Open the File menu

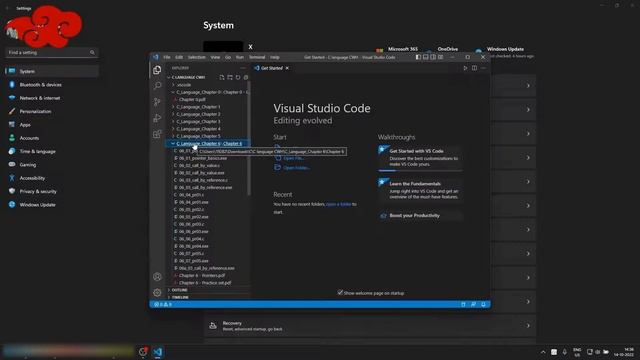tap(167, 58)
